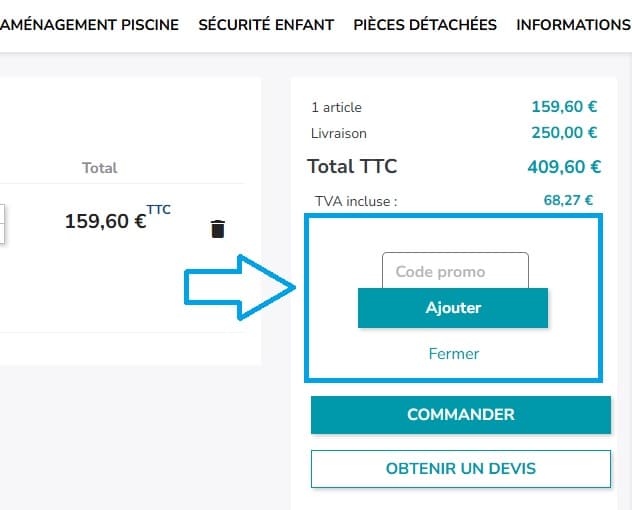Click the TTC superscript beside the item price

point(159,209)
